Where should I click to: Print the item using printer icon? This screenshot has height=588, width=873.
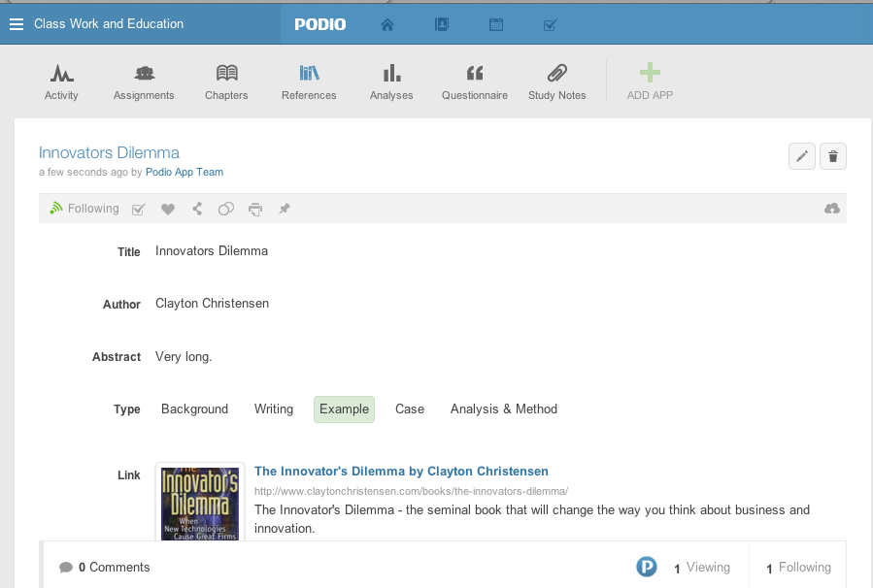[254, 209]
